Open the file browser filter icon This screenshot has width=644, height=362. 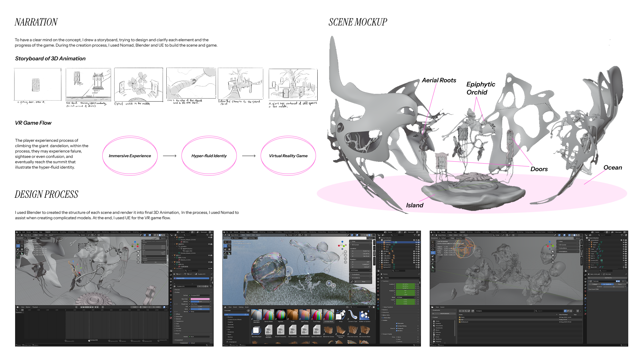point(578,311)
